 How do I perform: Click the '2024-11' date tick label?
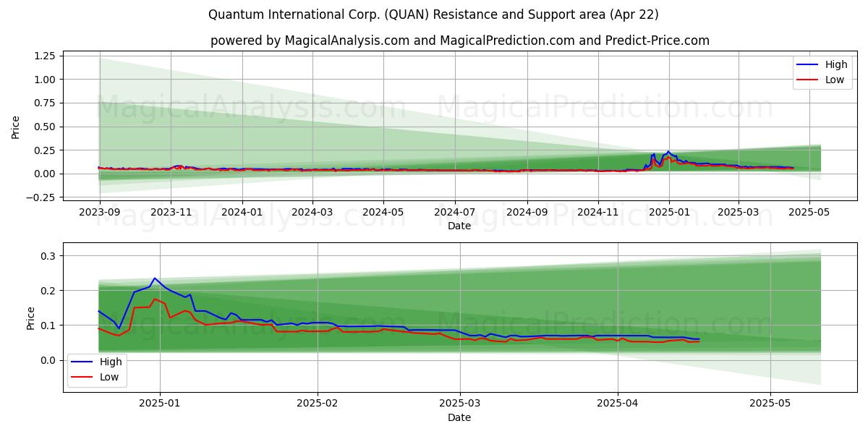[598, 211]
